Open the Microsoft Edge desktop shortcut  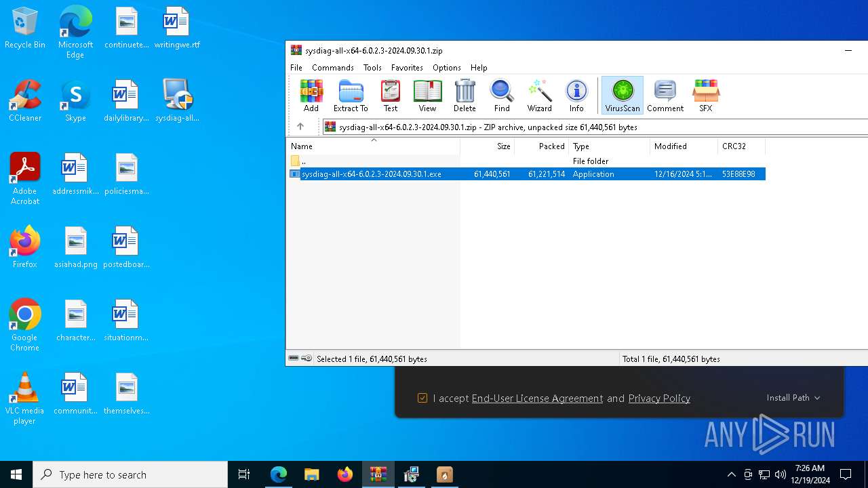[x=75, y=33]
